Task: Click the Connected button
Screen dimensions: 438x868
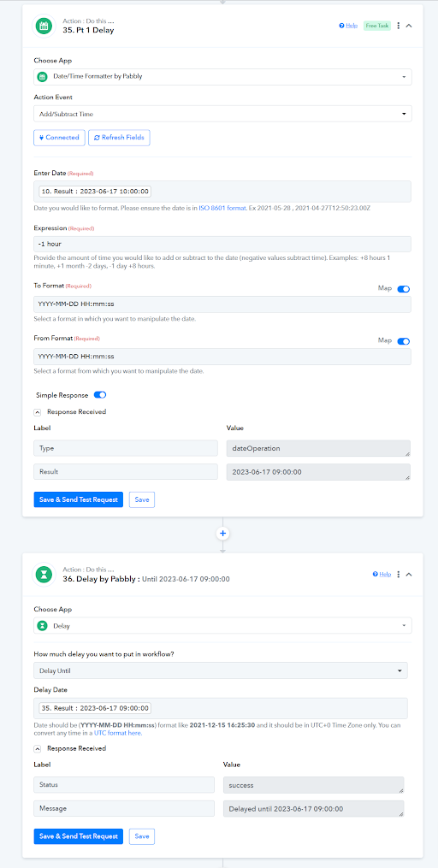Action: click(x=59, y=138)
